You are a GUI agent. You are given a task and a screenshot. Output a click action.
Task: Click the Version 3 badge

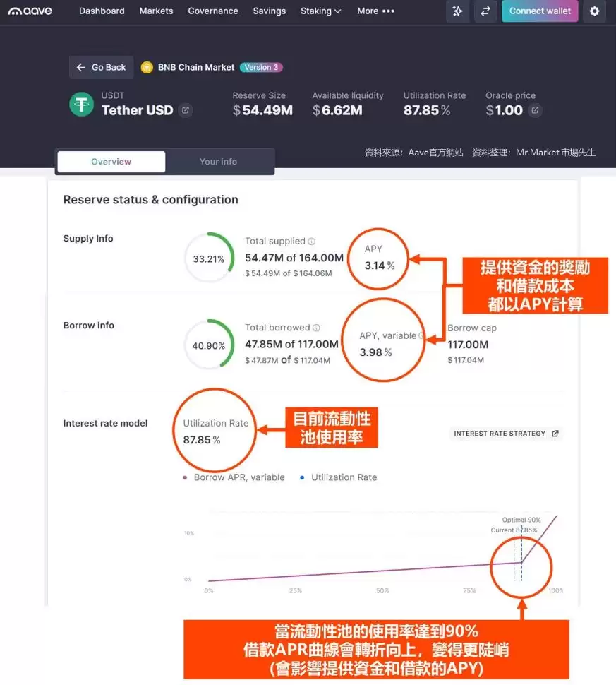click(261, 67)
